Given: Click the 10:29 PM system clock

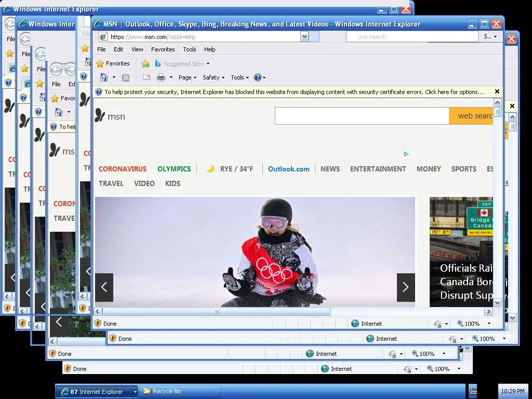Looking at the screenshot, I should (x=513, y=391).
